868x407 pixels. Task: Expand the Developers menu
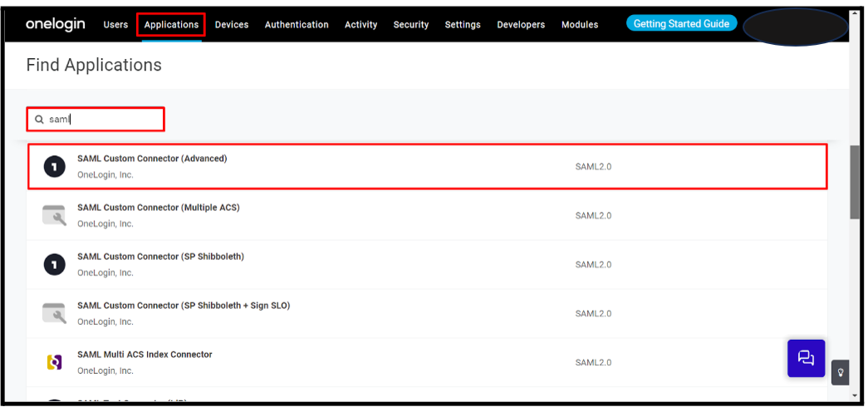[521, 25]
